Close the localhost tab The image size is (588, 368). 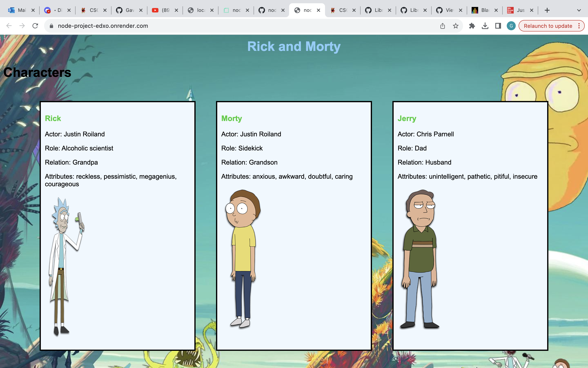[212, 10]
